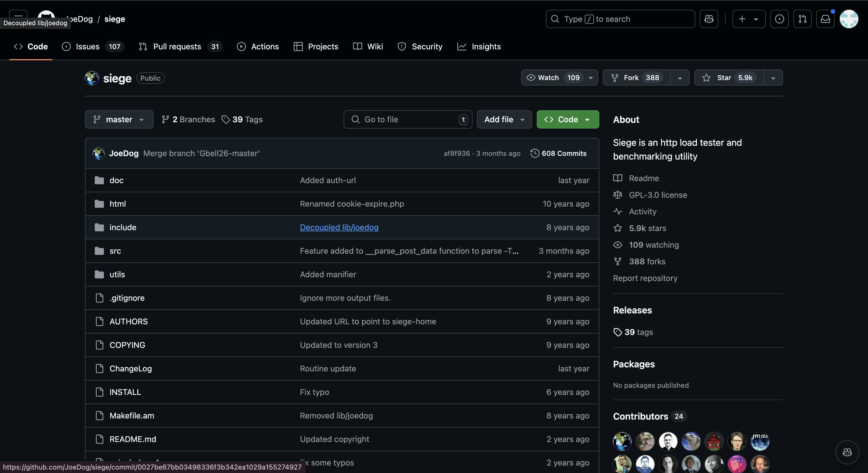Open the Contributors 24 heading link

pyautogui.click(x=650, y=416)
